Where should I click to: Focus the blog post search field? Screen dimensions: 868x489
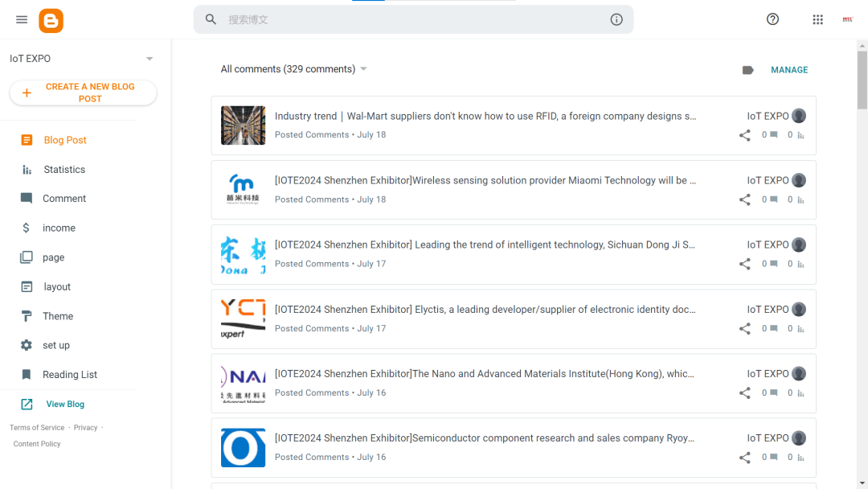click(410, 19)
